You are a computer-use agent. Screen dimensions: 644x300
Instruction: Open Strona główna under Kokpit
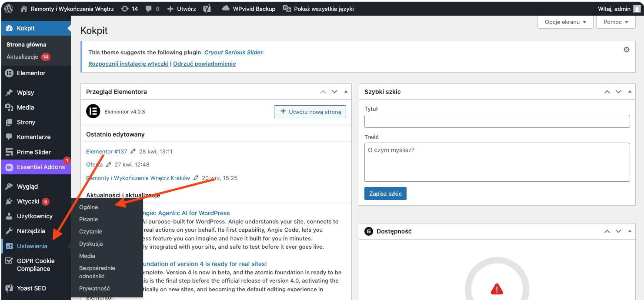pos(26,44)
